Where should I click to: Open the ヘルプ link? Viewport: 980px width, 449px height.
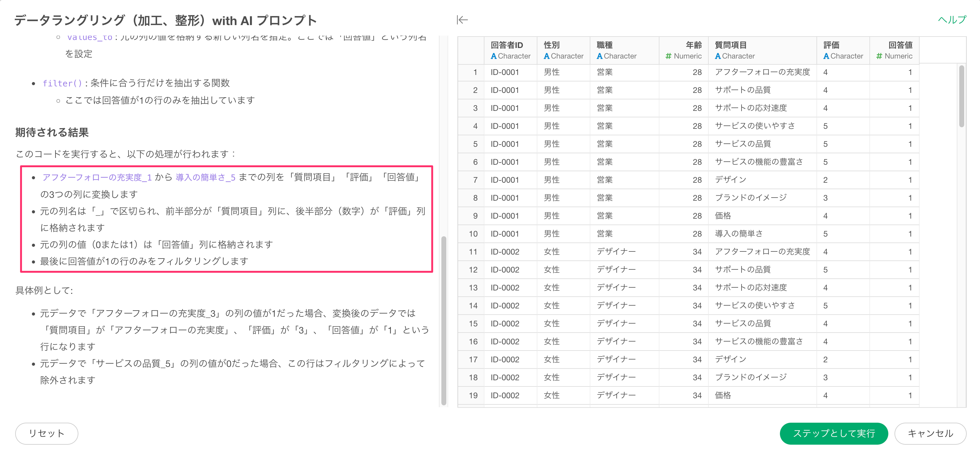click(952, 20)
